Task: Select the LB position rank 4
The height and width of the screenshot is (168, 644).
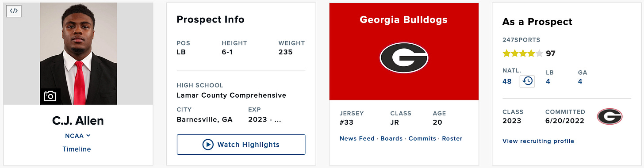Action: point(548,81)
